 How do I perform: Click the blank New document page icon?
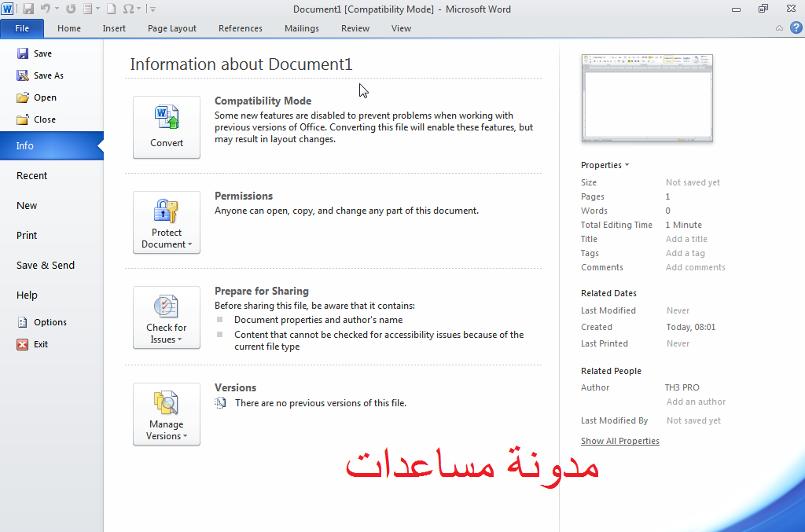(x=111, y=9)
